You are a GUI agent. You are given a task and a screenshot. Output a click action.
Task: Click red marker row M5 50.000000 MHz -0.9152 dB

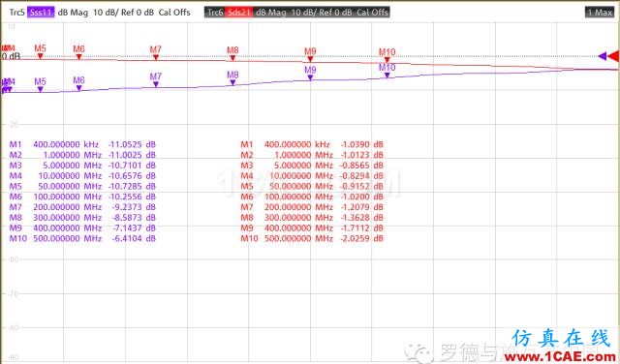[312, 186]
